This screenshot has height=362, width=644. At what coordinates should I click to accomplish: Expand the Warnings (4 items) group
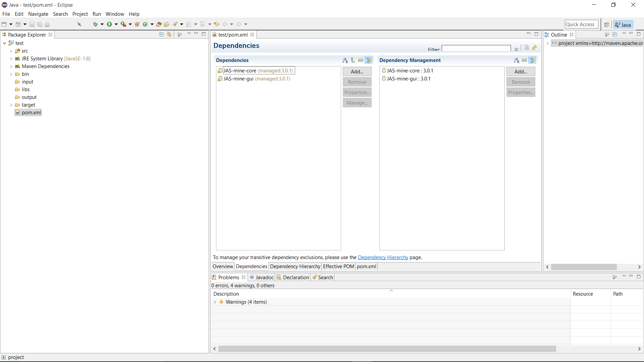point(215,302)
